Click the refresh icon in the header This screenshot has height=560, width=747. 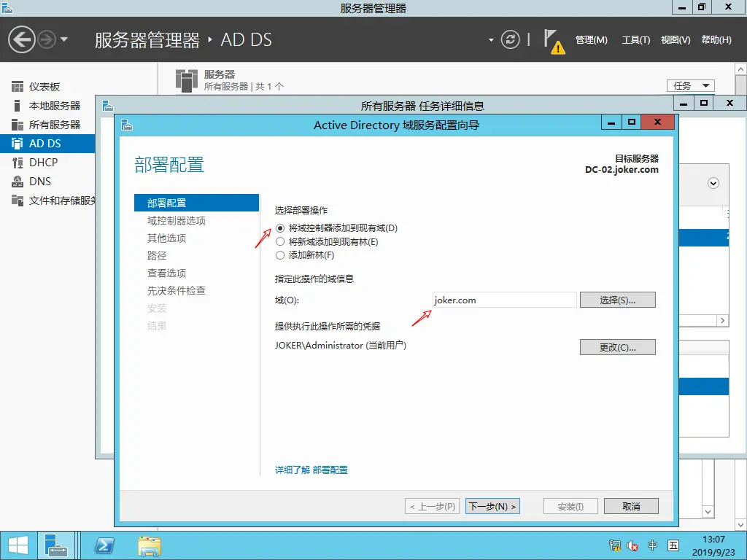(x=510, y=39)
